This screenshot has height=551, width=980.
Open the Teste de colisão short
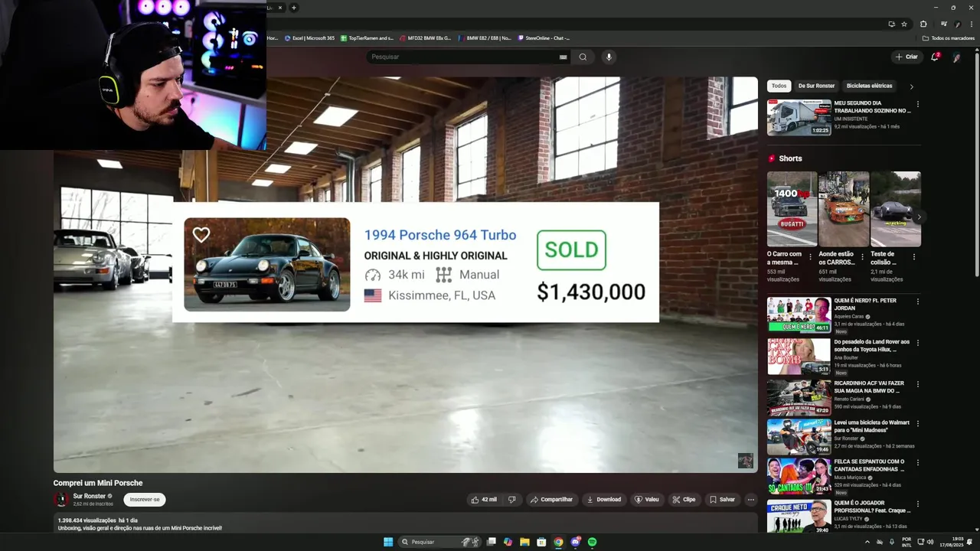(896, 209)
